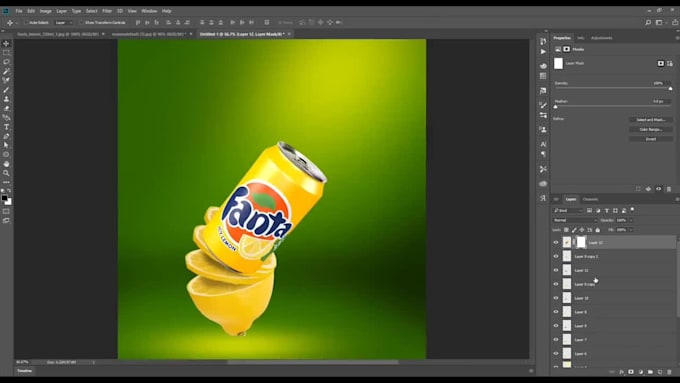
Task: Create a new group folder icon
Action: 650,372
